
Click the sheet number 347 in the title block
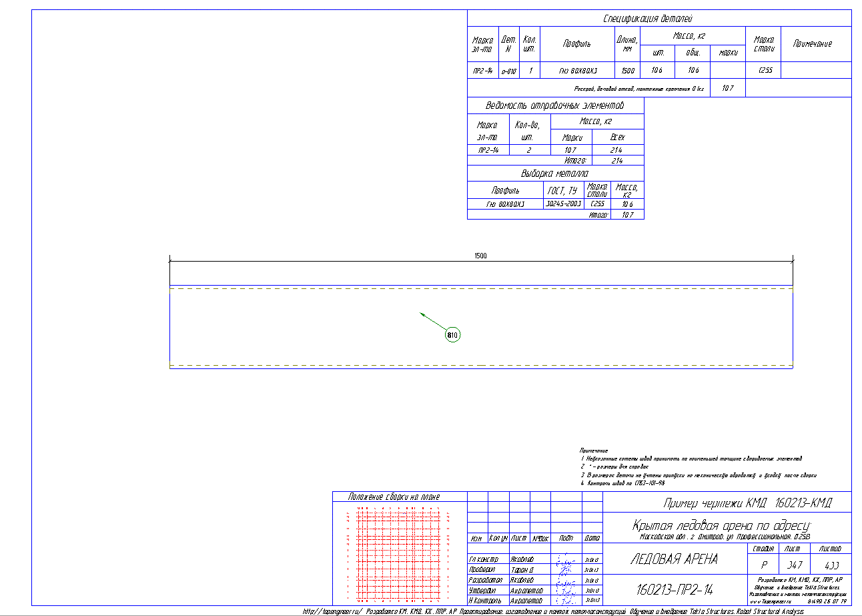791,564
